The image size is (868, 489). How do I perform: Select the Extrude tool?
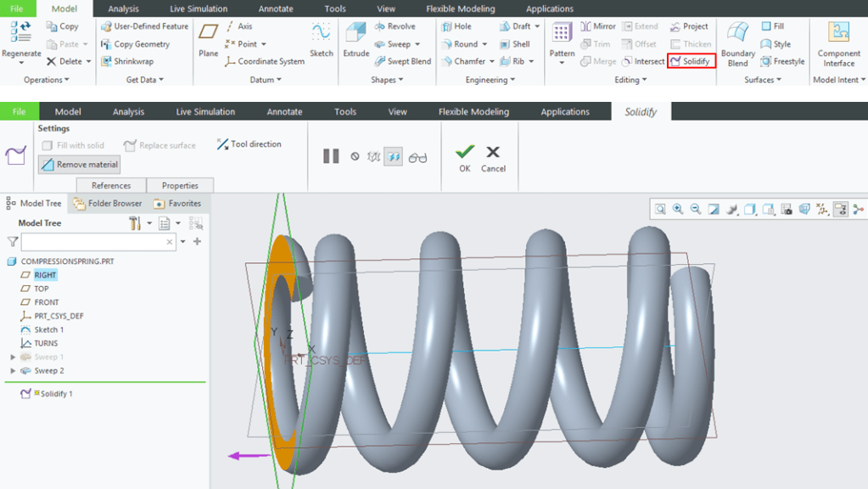(x=356, y=40)
